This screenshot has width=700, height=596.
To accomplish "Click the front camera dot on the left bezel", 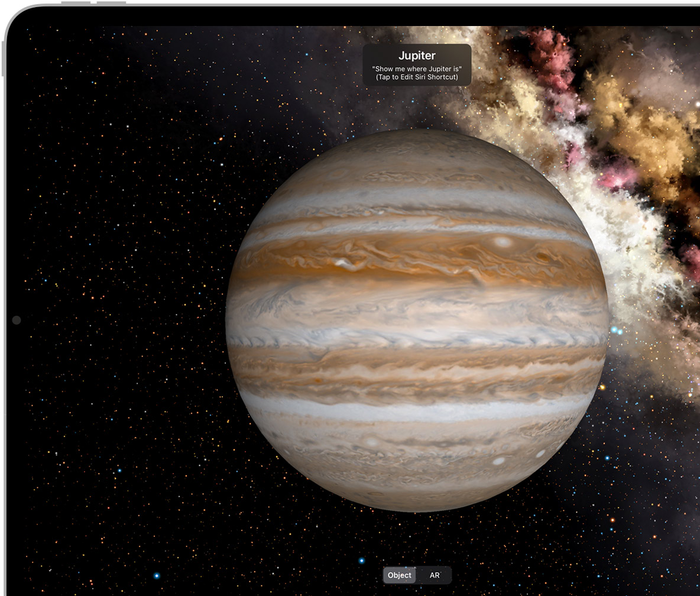I will [17, 320].
